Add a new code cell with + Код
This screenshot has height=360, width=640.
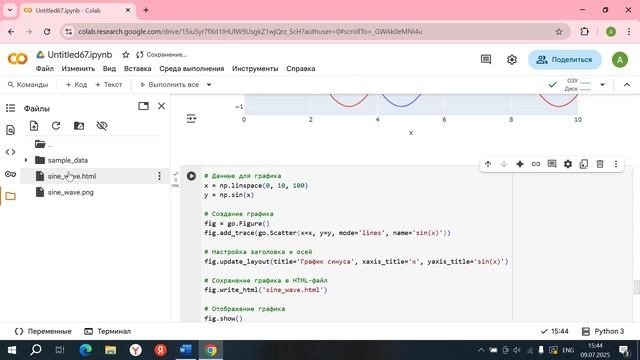(76, 85)
